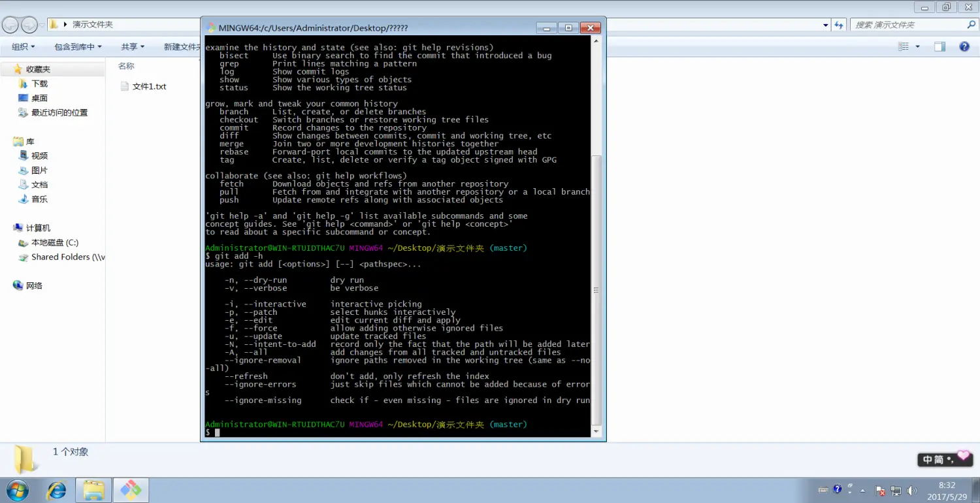Open 最近访问的位置 in the navigation pane
This screenshot has width=980, height=503.
[x=59, y=112]
